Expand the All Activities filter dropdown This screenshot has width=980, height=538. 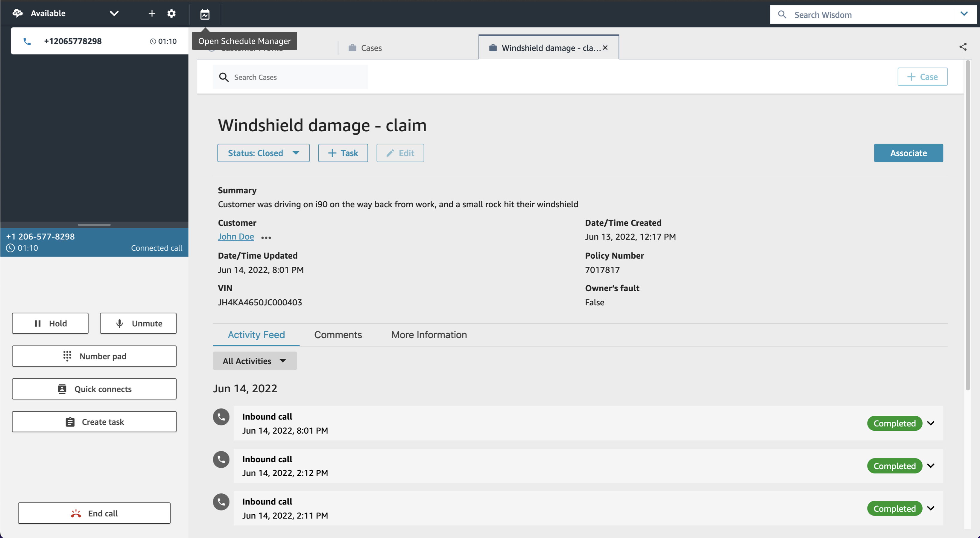254,360
